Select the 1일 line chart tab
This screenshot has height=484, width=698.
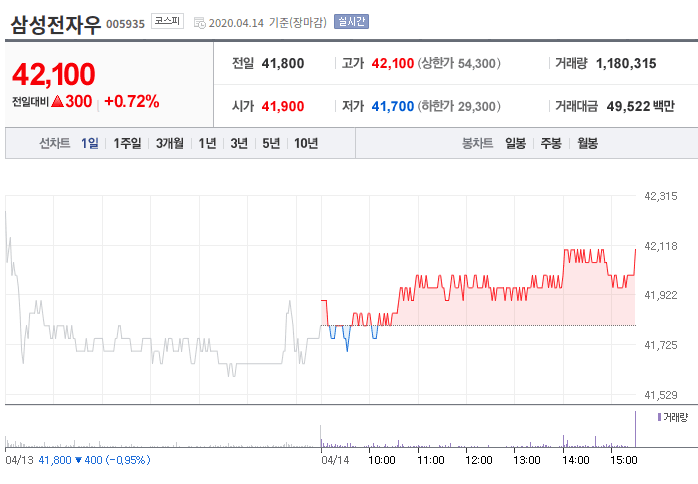(90, 144)
